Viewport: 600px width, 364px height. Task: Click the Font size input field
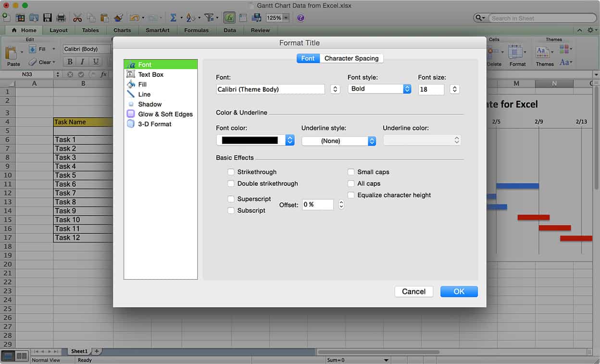[431, 89]
